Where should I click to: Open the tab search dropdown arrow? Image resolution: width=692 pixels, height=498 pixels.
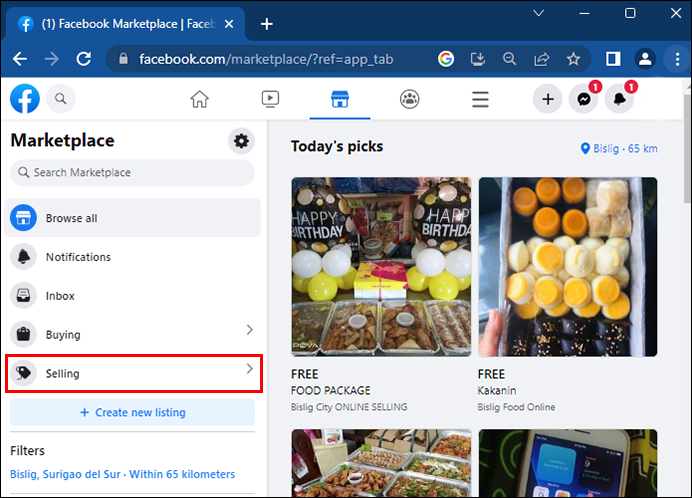click(x=538, y=13)
